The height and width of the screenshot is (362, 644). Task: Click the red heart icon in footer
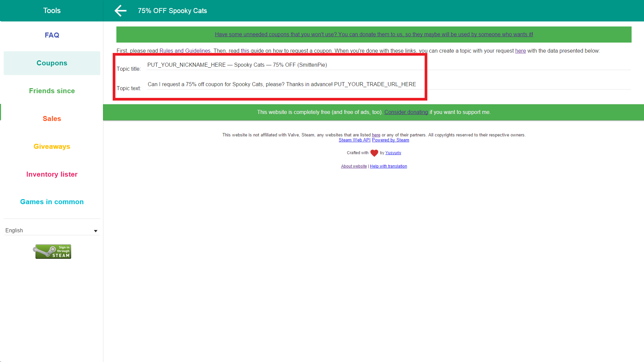(374, 153)
